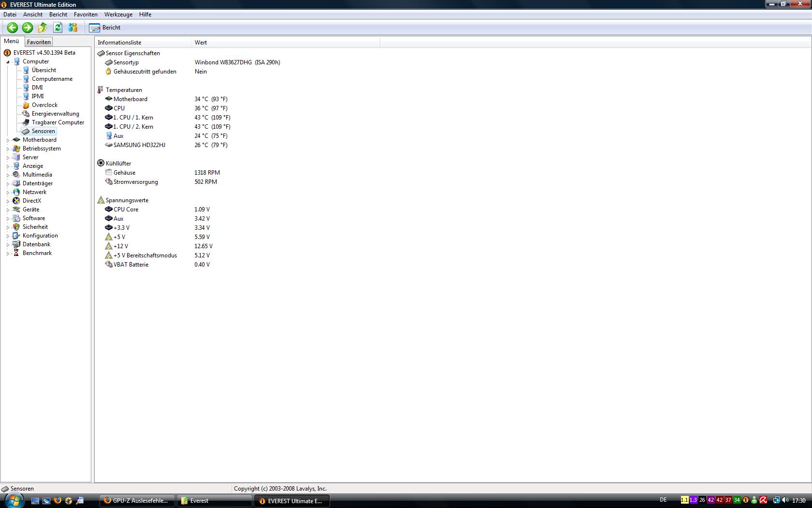Screen dimensions: 812x508
Task: Click the Spannungswerte warning icon
Action: [101, 200]
